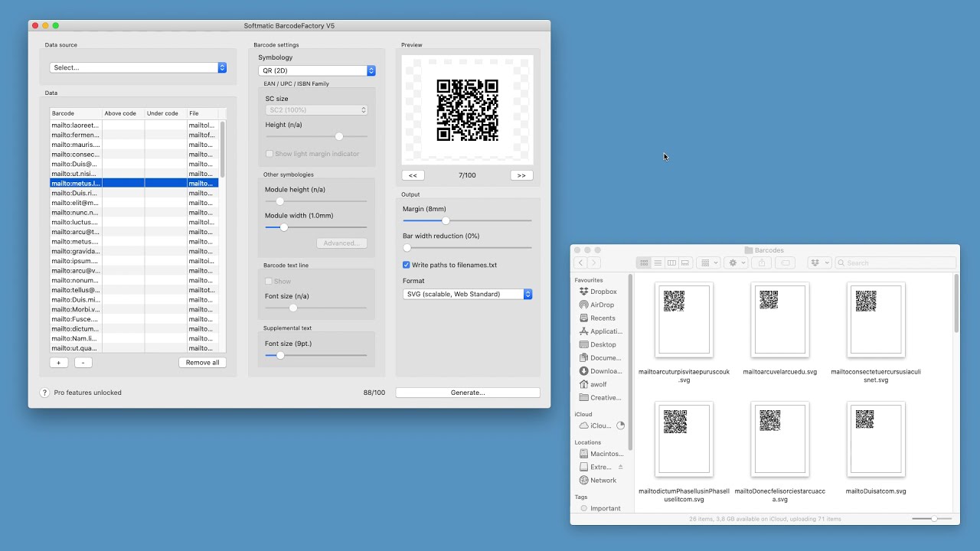Click the help question mark button
The image size is (980, 551).
45,393
